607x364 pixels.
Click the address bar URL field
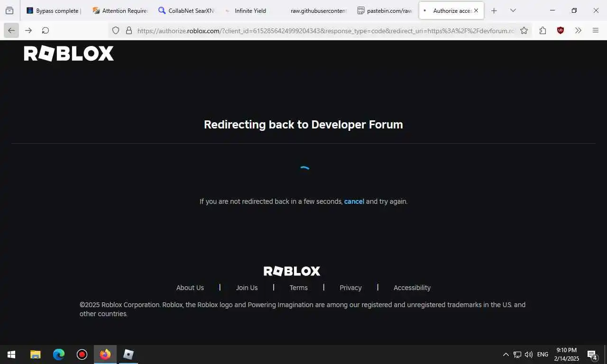(325, 31)
